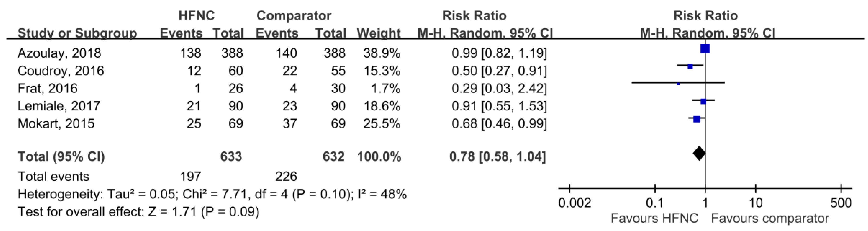Click the 0.002 axis tick label
The height and width of the screenshot is (231, 868).
coord(575,203)
